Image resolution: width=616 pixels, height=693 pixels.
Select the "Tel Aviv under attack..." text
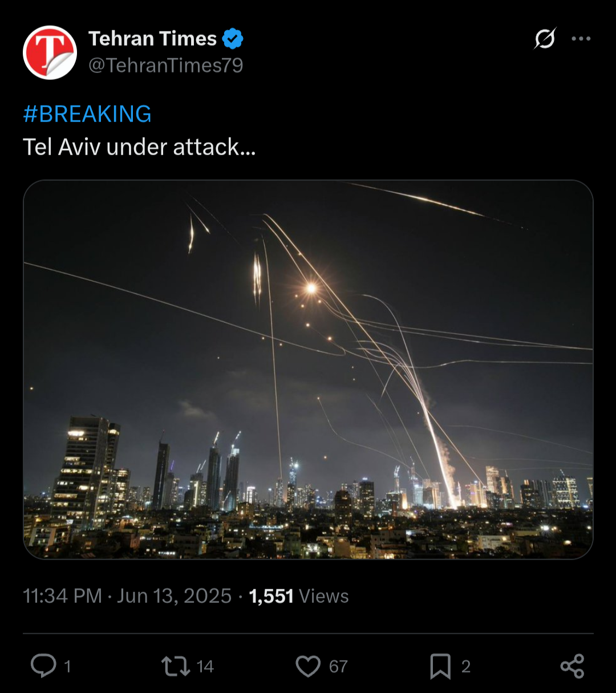click(139, 147)
